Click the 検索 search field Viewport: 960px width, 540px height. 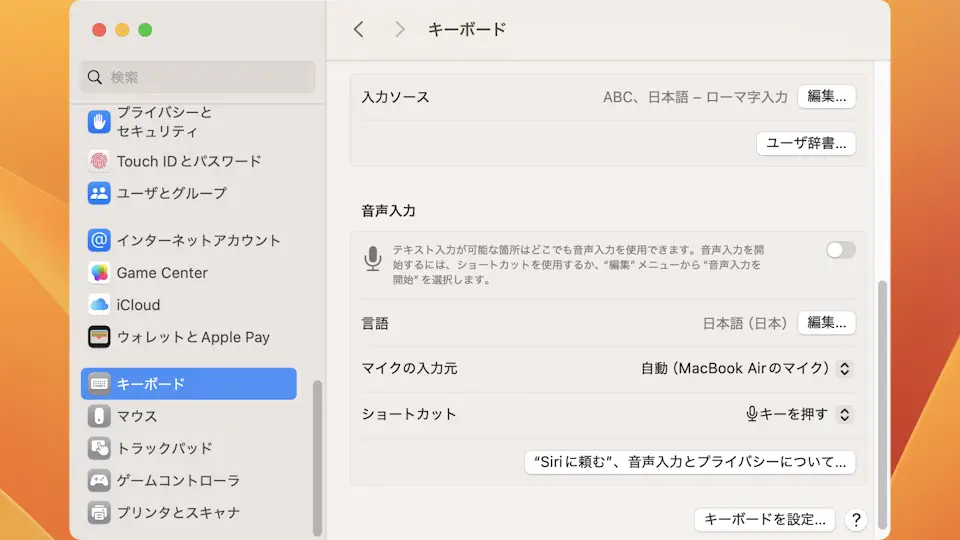(198, 77)
